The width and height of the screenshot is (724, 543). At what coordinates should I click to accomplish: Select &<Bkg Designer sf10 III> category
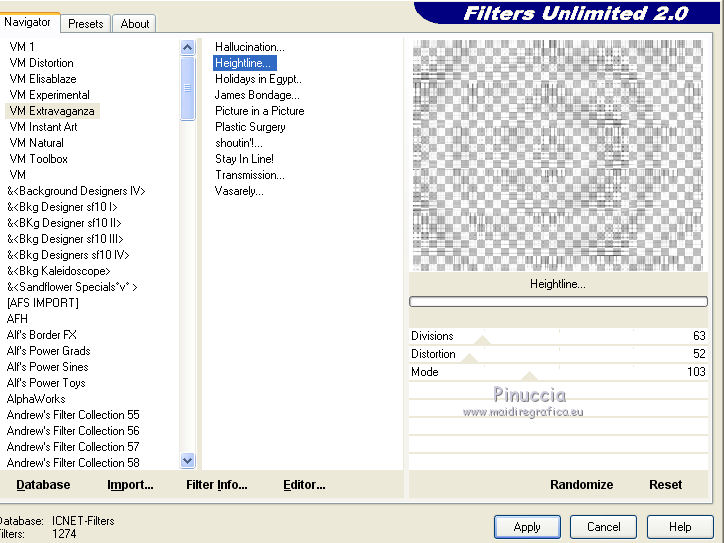point(65,239)
